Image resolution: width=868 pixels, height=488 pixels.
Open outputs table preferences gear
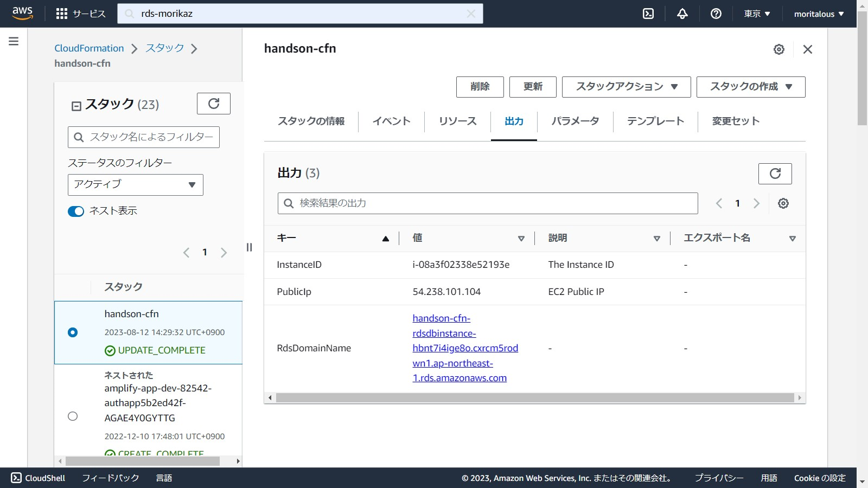click(783, 203)
